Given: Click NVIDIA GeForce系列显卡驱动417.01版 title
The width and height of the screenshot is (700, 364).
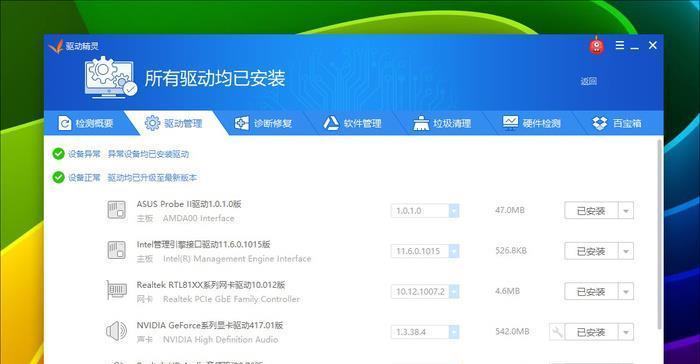Looking at the screenshot, I should [x=210, y=325].
